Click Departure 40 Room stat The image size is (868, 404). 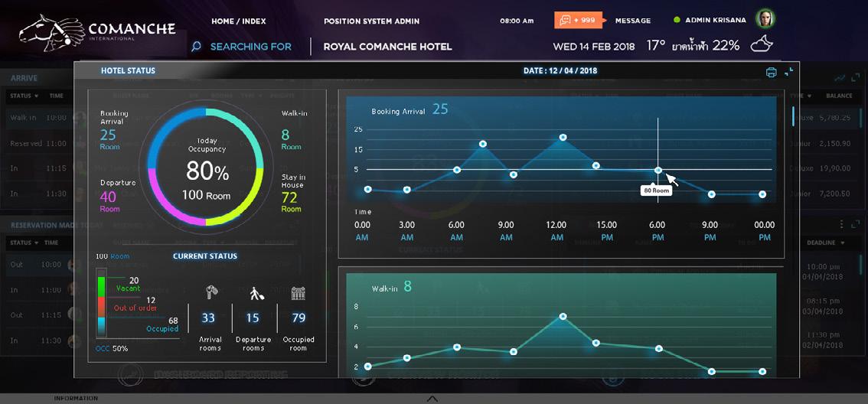point(117,195)
